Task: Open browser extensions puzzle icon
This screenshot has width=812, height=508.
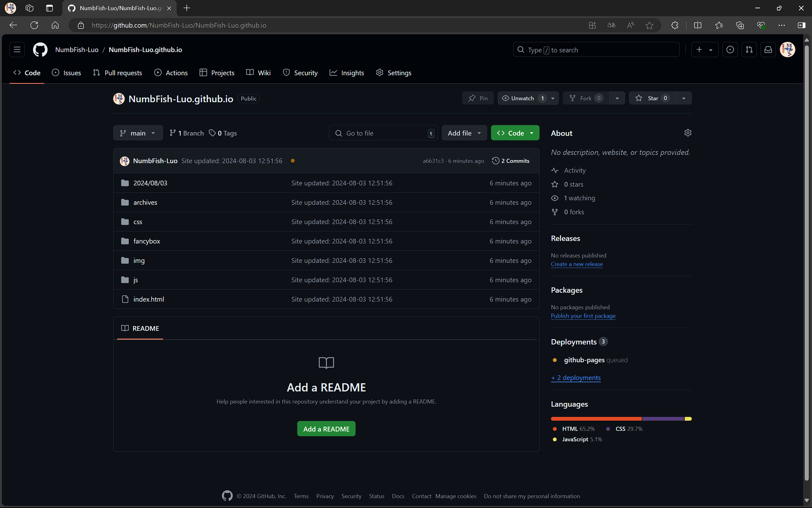Action: (675, 25)
